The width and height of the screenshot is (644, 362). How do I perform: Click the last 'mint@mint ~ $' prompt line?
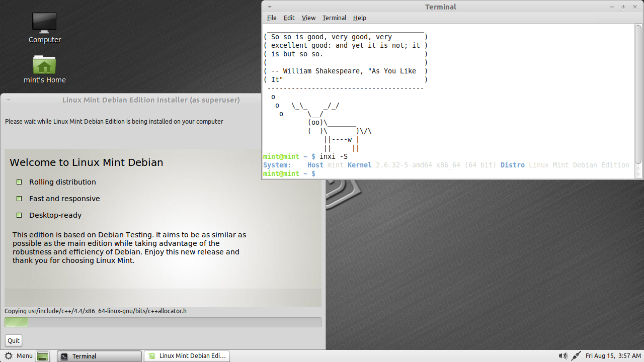(289, 173)
